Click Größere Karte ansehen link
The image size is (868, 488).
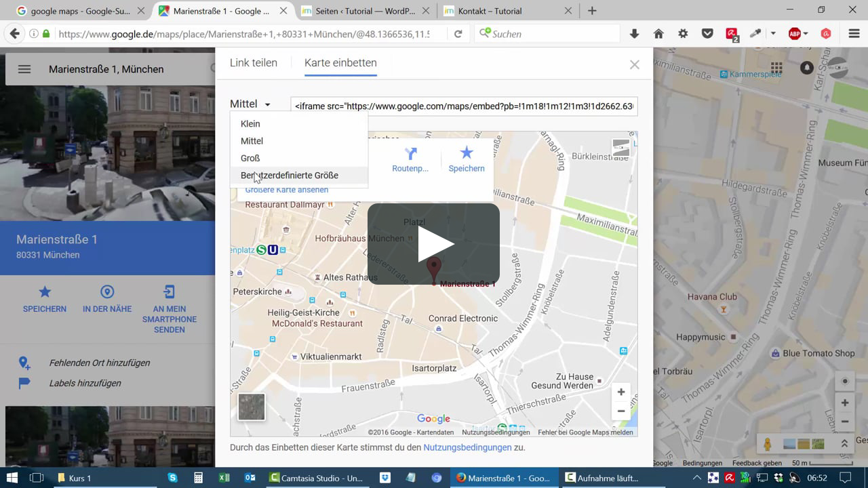click(x=287, y=190)
